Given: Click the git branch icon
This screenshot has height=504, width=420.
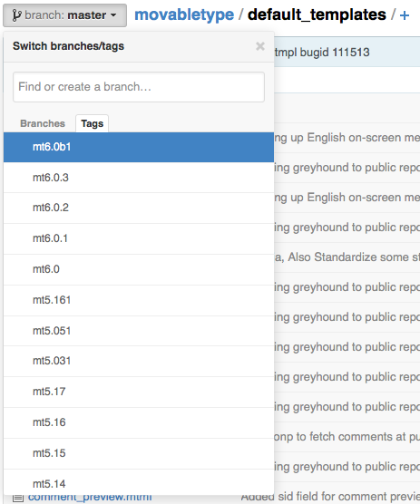Looking at the screenshot, I should click(x=16, y=15).
